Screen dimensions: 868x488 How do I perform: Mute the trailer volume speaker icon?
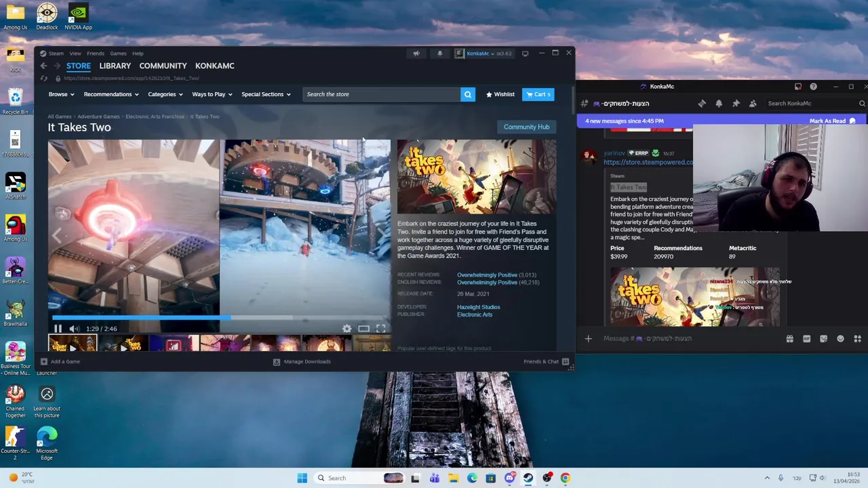click(x=75, y=329)
